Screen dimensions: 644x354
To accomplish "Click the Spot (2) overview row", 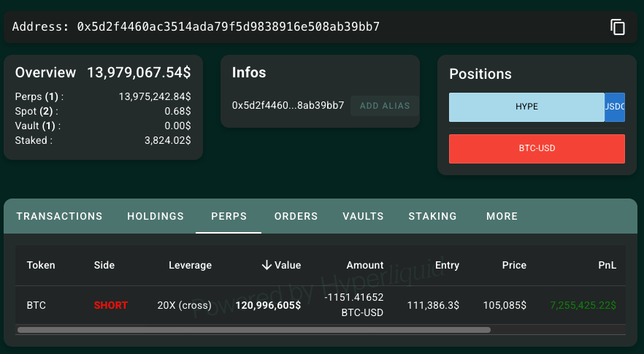I will click(x=103, y=111).
